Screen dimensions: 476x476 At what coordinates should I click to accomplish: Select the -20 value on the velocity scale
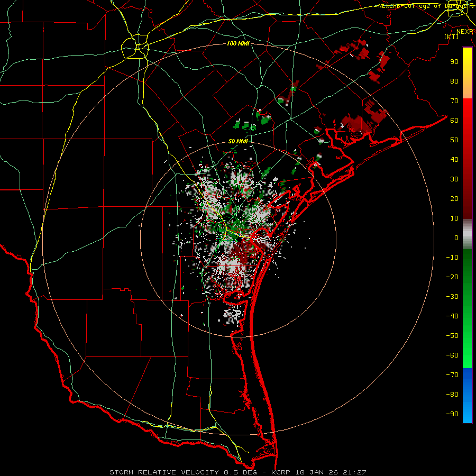[x=452, y=277]
